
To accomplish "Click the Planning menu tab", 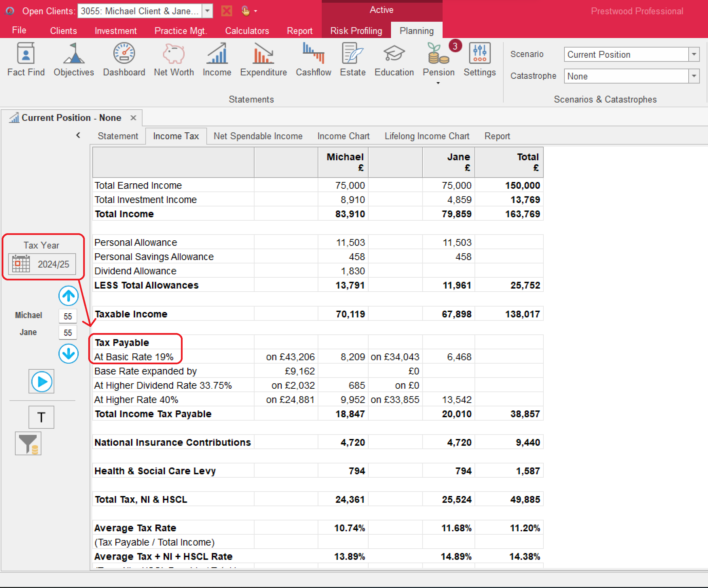I will (x=416, y=31).
